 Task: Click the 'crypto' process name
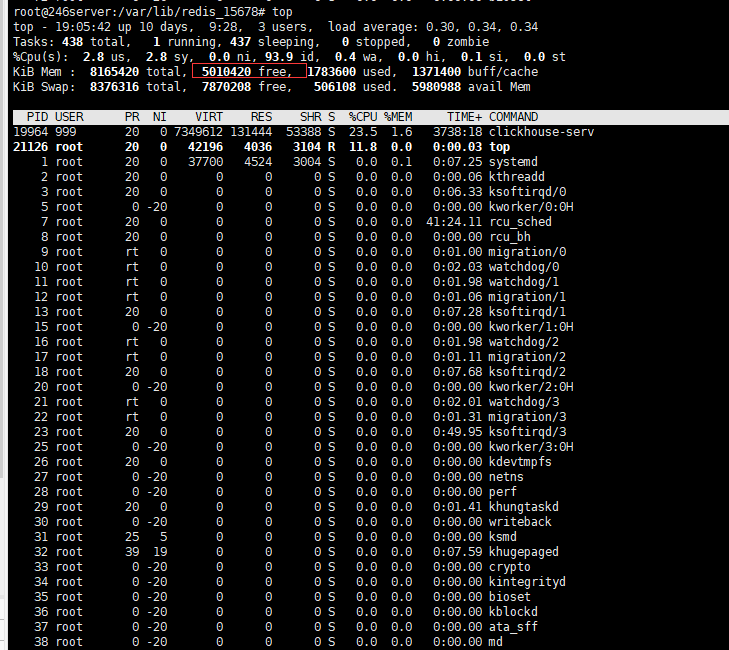(510, 567)
